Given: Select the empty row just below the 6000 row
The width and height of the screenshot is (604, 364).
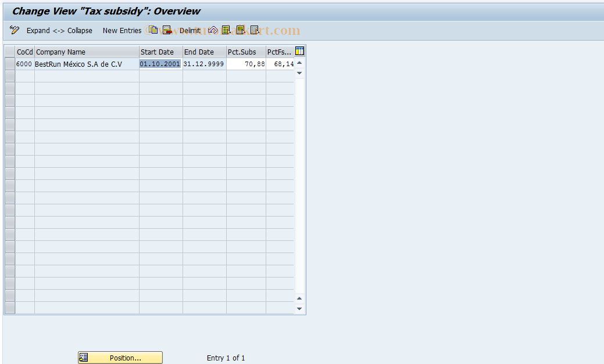Looking at the screenshot, I should (10, 76).
